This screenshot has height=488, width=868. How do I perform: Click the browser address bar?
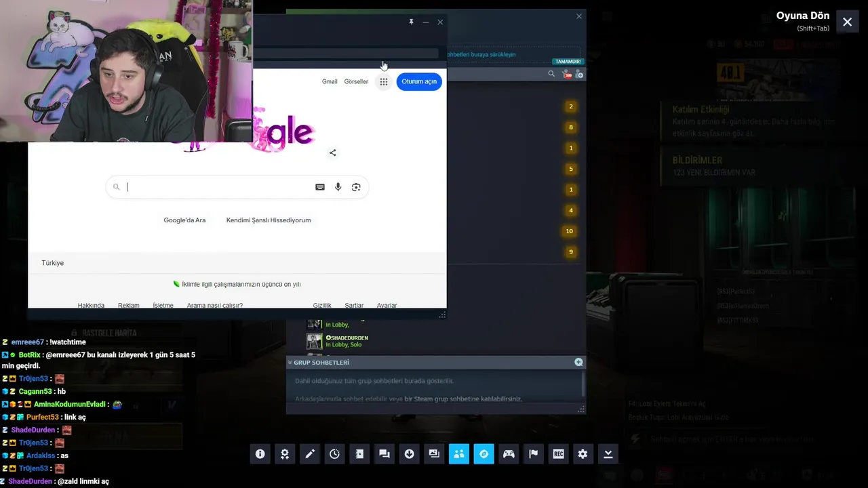click(x=346, y=54)
